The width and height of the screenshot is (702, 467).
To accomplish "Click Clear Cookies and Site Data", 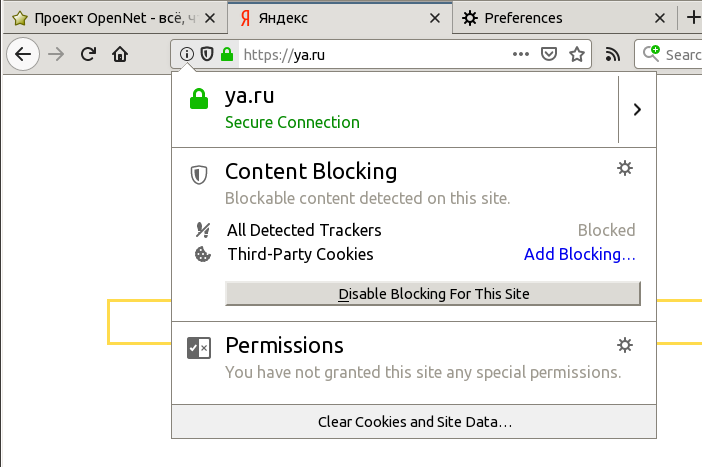I will [415, 422].
